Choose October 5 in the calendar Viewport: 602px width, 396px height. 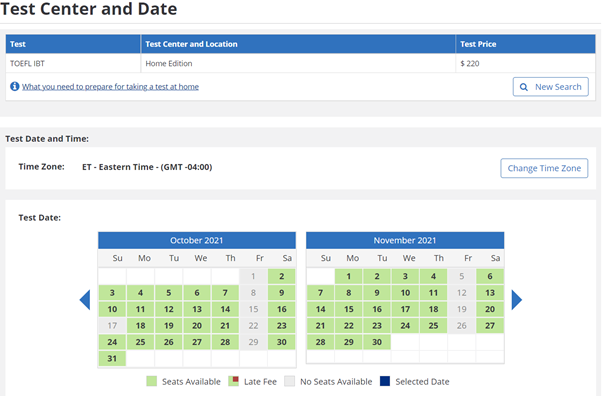point(169,293)
